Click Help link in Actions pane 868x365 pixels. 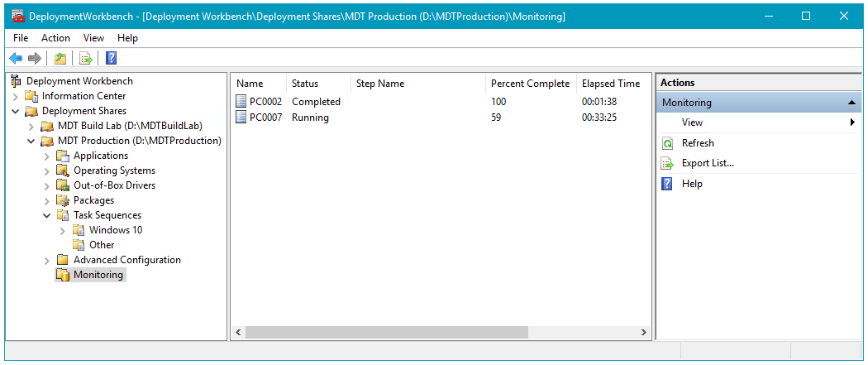pyautogui.click(x=692, y=184)
